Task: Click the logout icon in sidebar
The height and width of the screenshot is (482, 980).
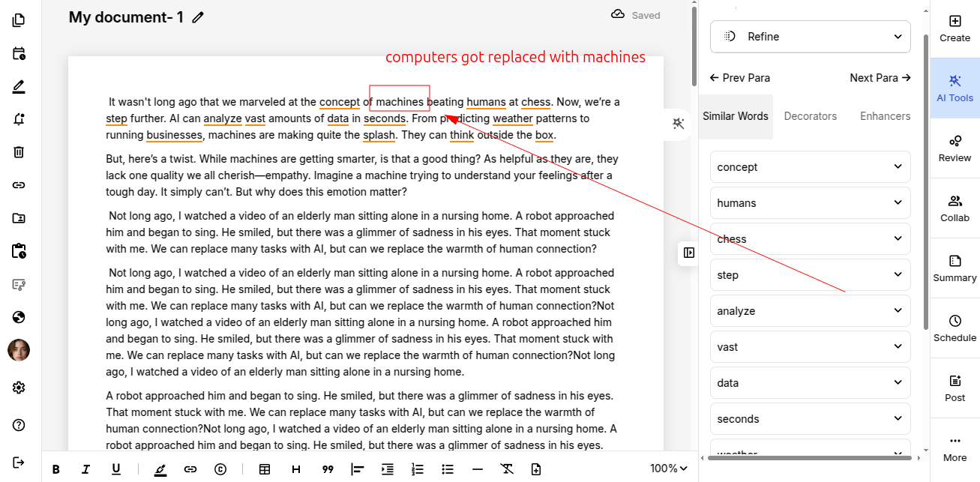Action: 19,462
